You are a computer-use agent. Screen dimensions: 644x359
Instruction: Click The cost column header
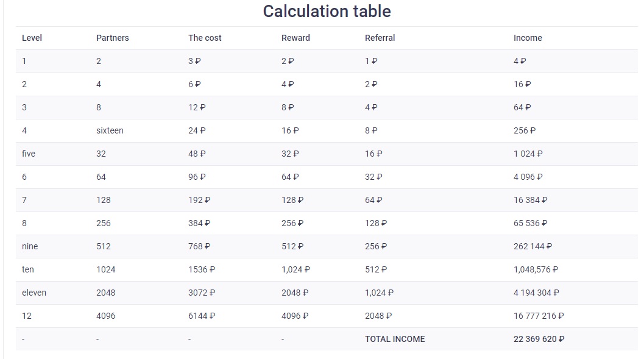[205, 38]
